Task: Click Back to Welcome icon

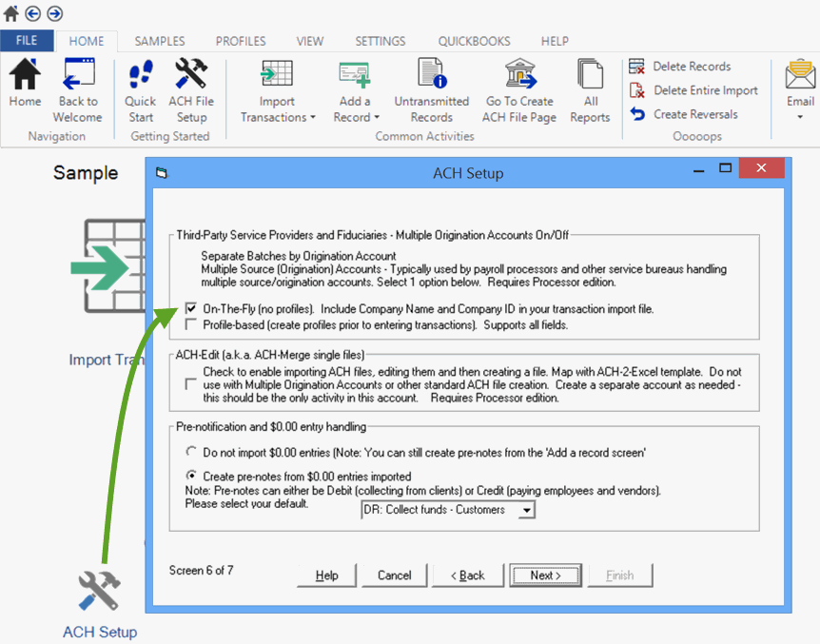Action: (78, 75)
